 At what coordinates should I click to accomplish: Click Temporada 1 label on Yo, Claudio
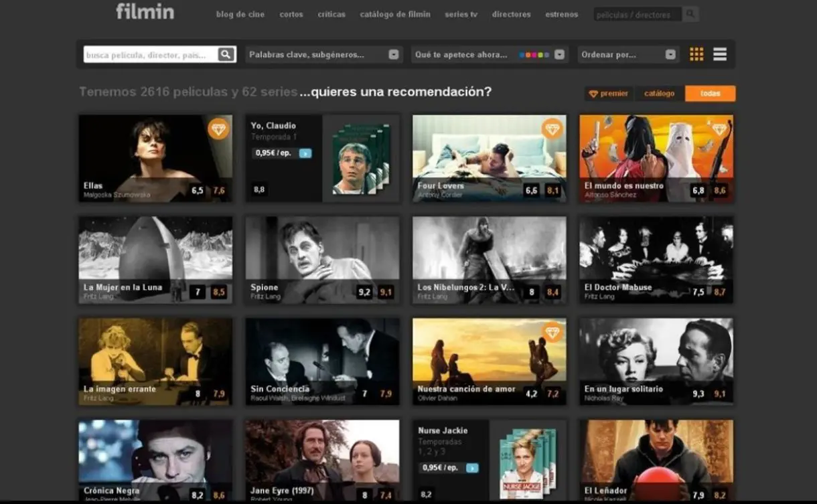pyautogui.click(x=273, y=137)
